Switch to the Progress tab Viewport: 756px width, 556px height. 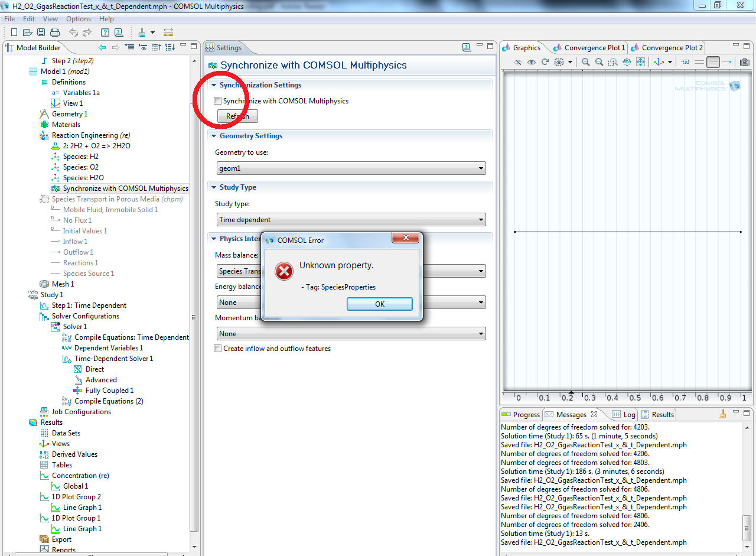coord(520,415)
